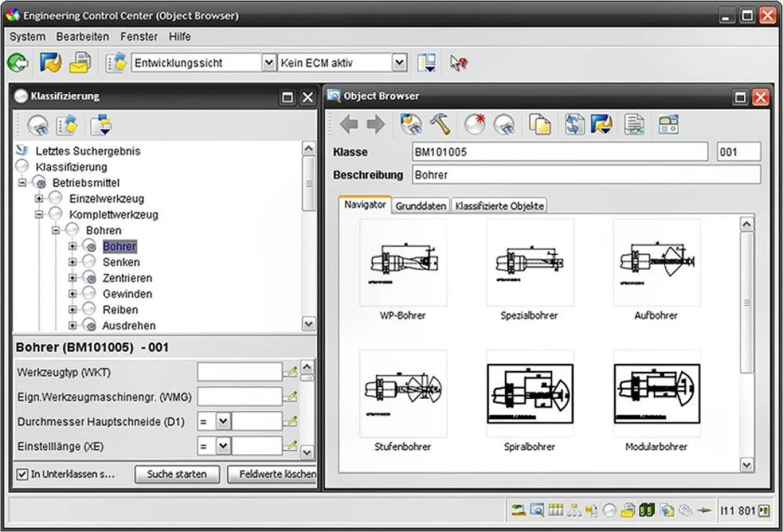
Task: Open the 'Kein ECM aktiv' dropdown
Action: [x=399, y=63]
